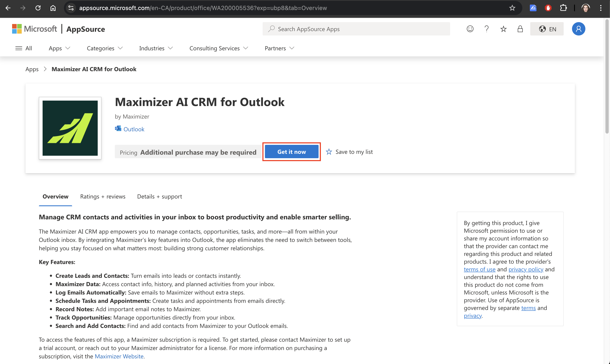Click 'Additional purchase may be required' pricing text
The width and height of the screenshot is (610, 364).
point(198,152)
